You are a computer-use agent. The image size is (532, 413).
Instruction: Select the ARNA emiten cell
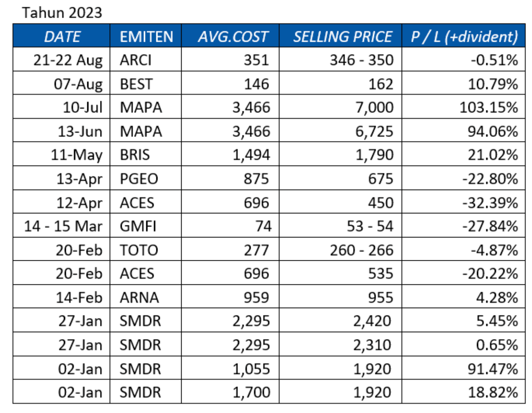pyautogui.click(x=139, y=297)
